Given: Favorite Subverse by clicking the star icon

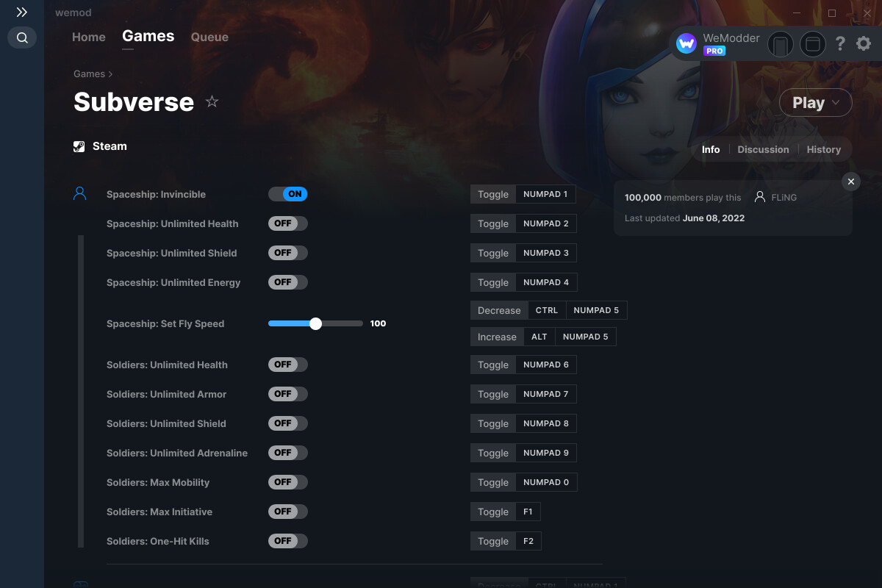Looking at the screenshot, I should [x=212, y=101].
